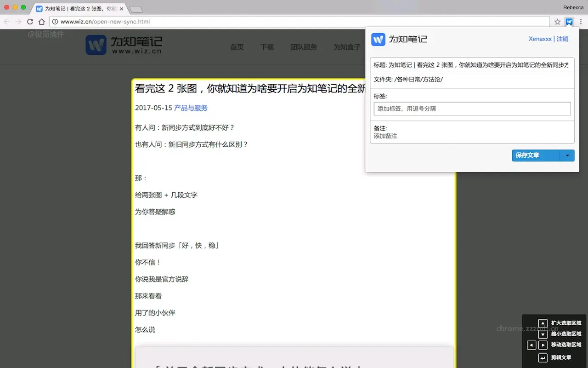
Task: Click the left-arrow 移动选取区域 icon
Action: 531,345
